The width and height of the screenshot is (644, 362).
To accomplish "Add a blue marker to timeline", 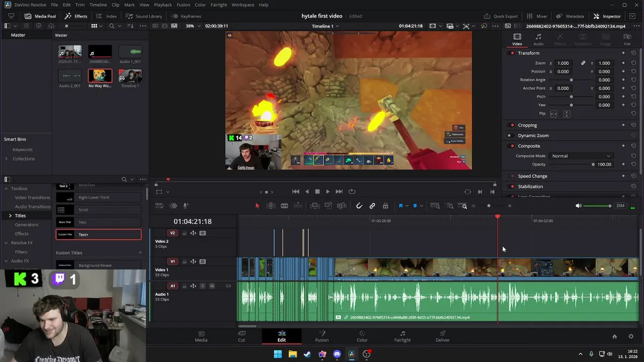I will pos(415,206).
